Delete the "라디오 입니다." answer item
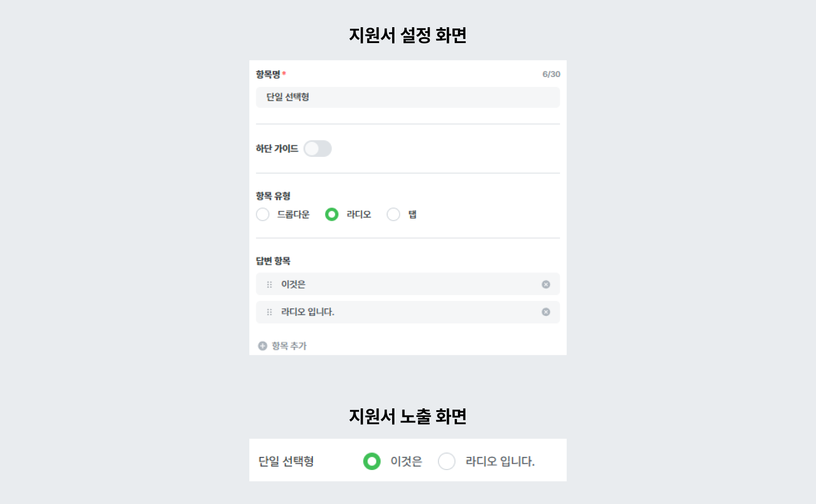Image resolution: width=816 pixels, height=504 pixels. tap(546, 312)
